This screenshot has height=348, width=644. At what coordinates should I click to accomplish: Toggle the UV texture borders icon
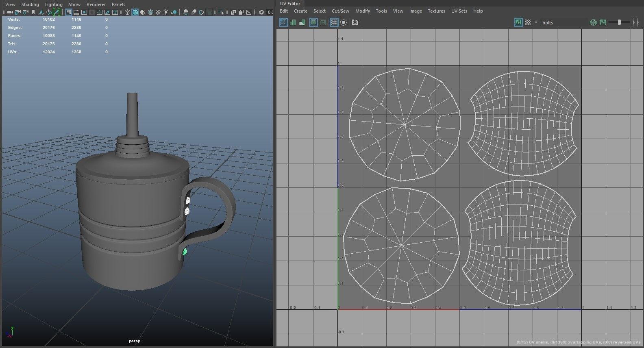pos(313,22)
